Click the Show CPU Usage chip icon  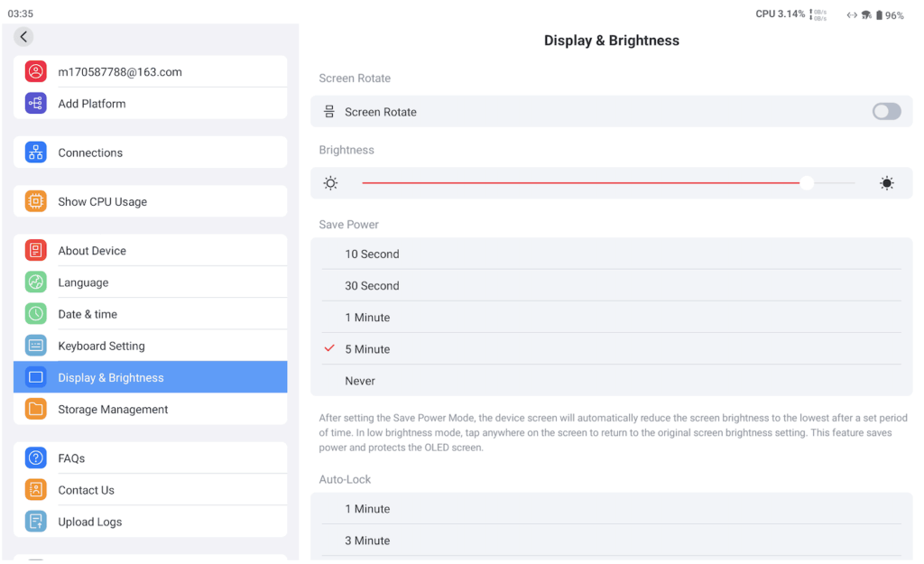pyautogui.click(x=35, y=202)
